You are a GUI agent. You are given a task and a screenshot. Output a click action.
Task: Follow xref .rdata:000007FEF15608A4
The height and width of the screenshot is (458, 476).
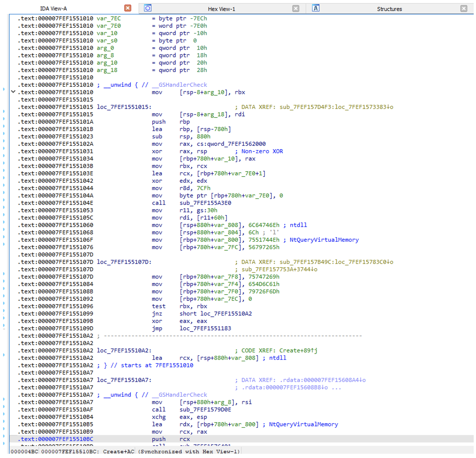coord(322,380)
